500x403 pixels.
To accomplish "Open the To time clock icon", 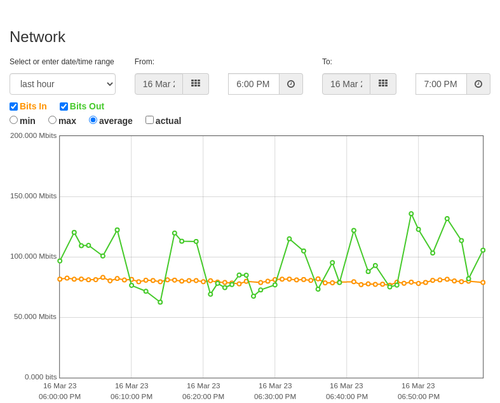I will 478,84.
